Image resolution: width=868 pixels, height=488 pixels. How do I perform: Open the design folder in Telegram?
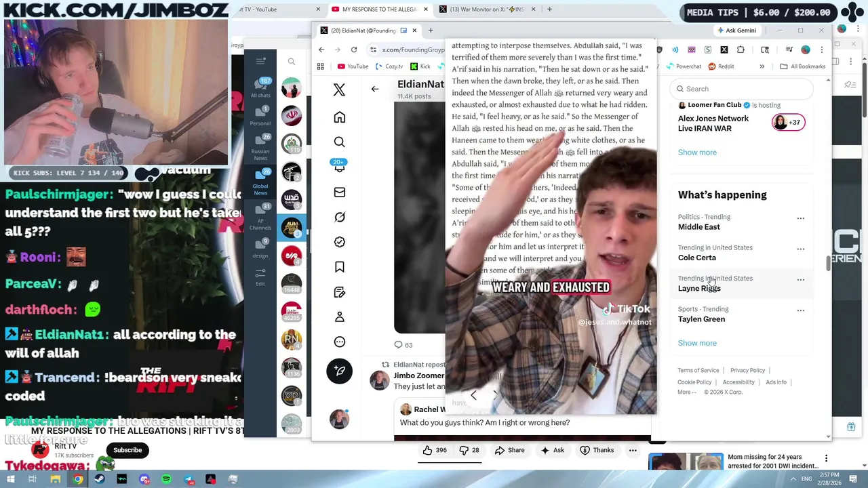pyautogui.click(x=260, y=247)
